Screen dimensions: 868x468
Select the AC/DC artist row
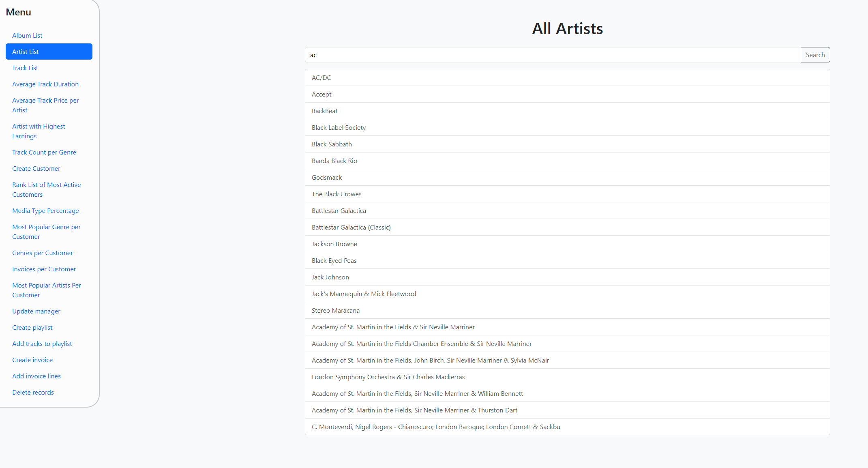321,77
